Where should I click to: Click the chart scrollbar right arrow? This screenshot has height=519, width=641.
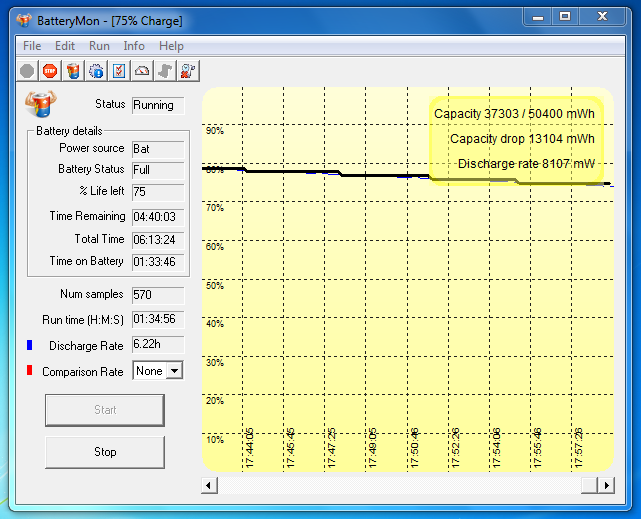pos(606,485)
